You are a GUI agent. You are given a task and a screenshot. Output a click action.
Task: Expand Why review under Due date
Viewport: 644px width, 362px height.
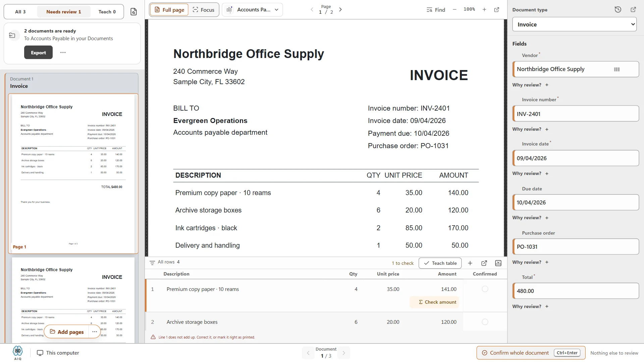(530, 218)
